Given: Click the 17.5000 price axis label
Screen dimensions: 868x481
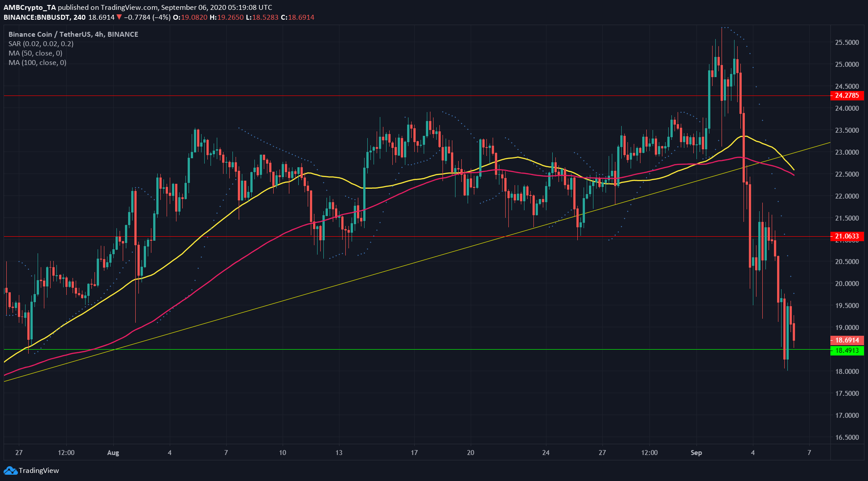Looking at the screenshot, I should (847, 394).
